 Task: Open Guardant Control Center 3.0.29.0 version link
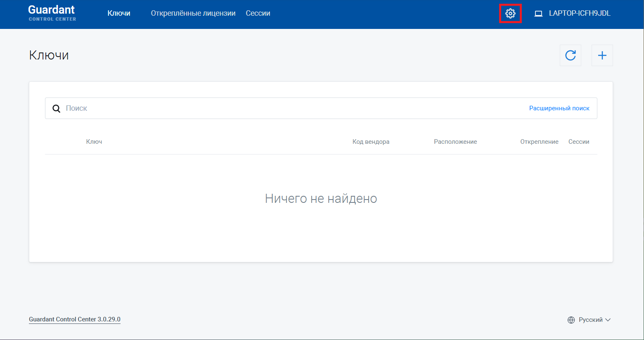click(x=75, y=319)
